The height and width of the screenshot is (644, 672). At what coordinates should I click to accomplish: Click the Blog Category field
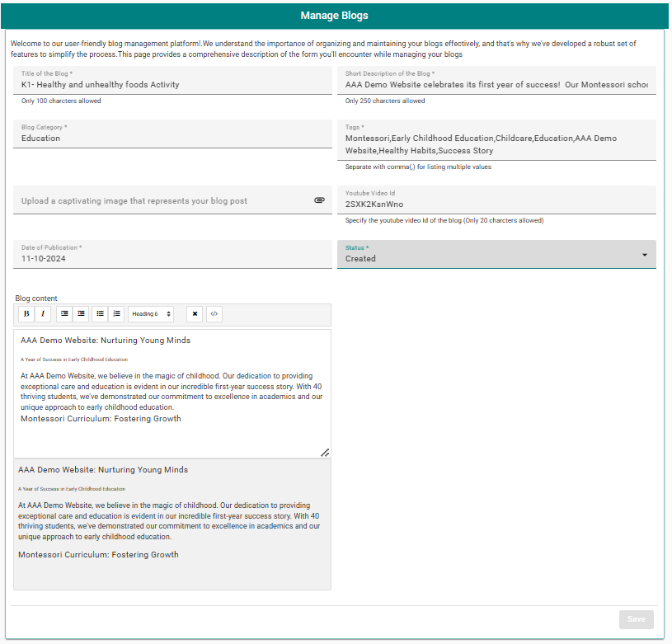pos(172,134)
